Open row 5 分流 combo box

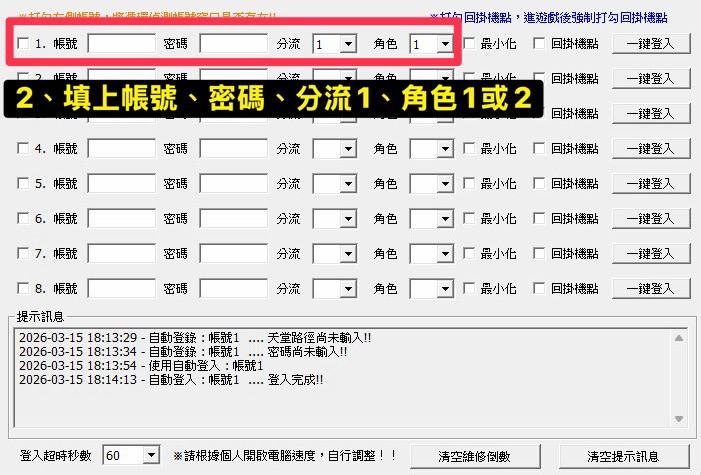[x=348, y=183]
